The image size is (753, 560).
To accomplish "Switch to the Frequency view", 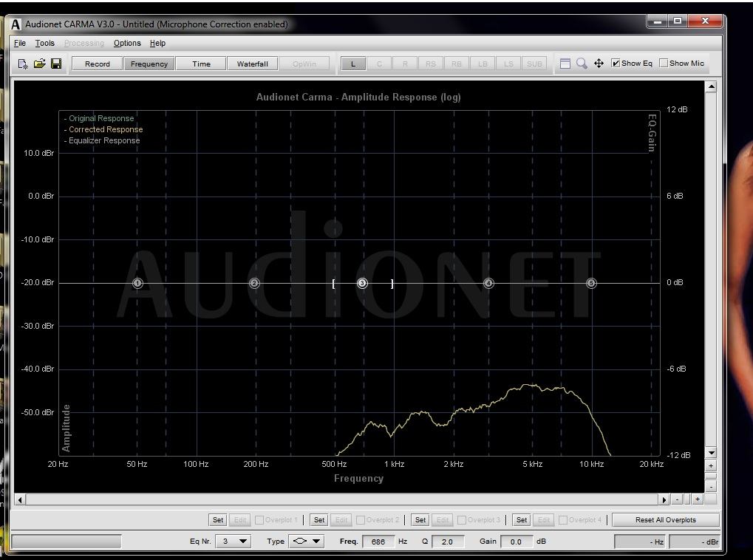I will click(x=149, y=64).
